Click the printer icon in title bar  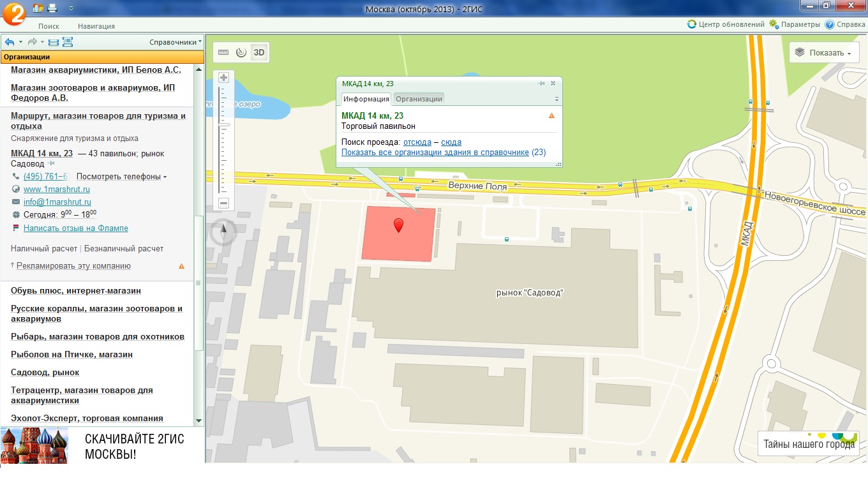point(52,8)
